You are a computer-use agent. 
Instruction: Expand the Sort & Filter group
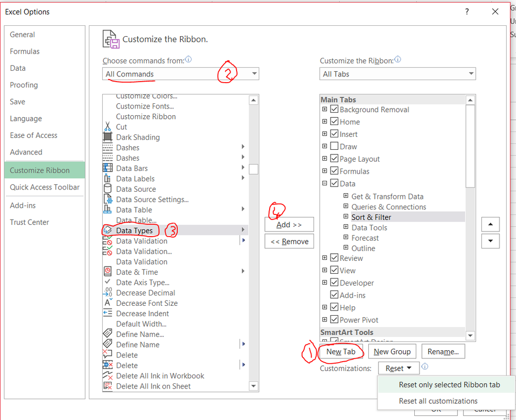[x=346, y=216]
